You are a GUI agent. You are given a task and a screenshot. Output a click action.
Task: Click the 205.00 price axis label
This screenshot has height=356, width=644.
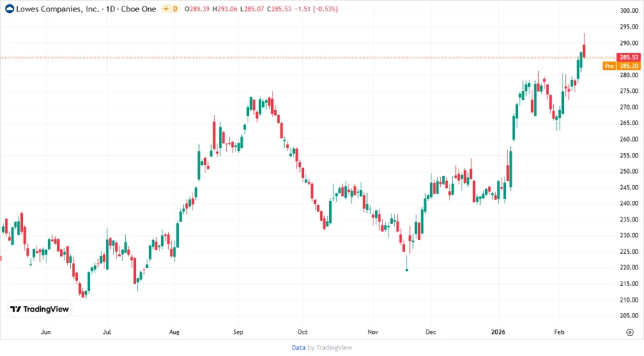(629, 316)
